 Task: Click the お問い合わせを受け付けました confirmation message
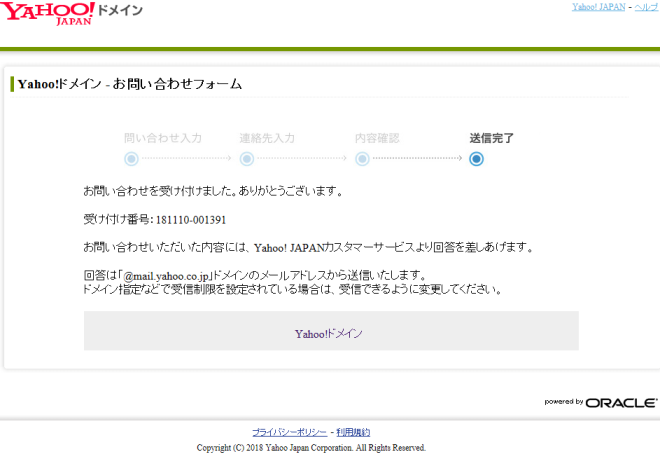click(213, 191)
